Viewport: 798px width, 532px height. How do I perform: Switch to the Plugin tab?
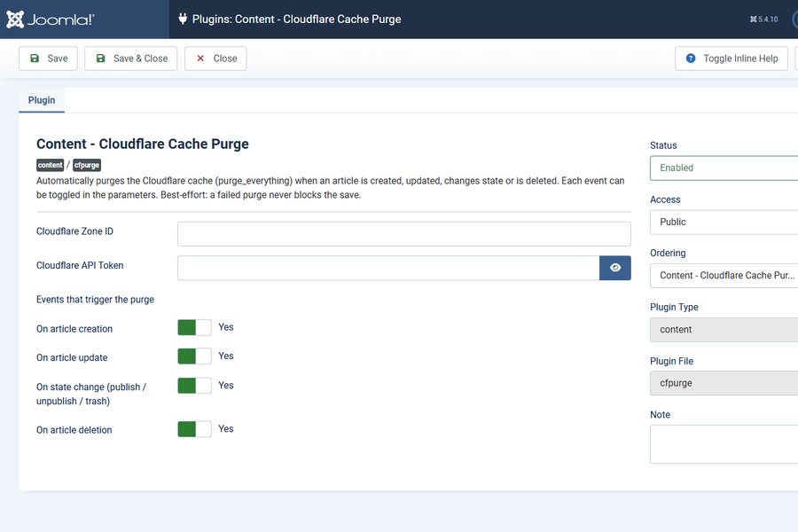coord(42,100)
